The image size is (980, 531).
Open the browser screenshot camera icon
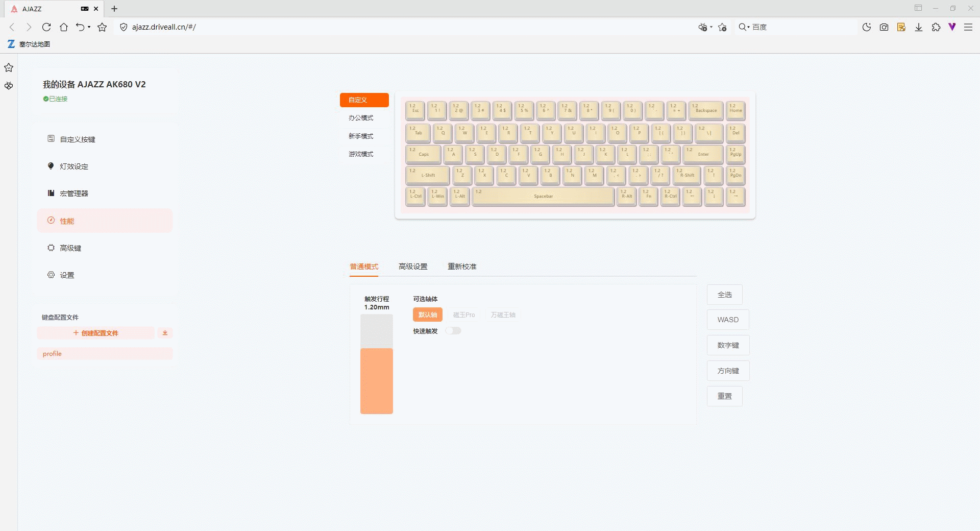(884, 27)
